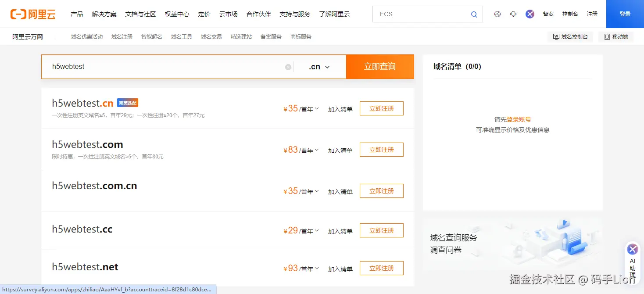Open the 支持与服务 menu
This screenshot has width=644, height=294.
click(295, 14)
